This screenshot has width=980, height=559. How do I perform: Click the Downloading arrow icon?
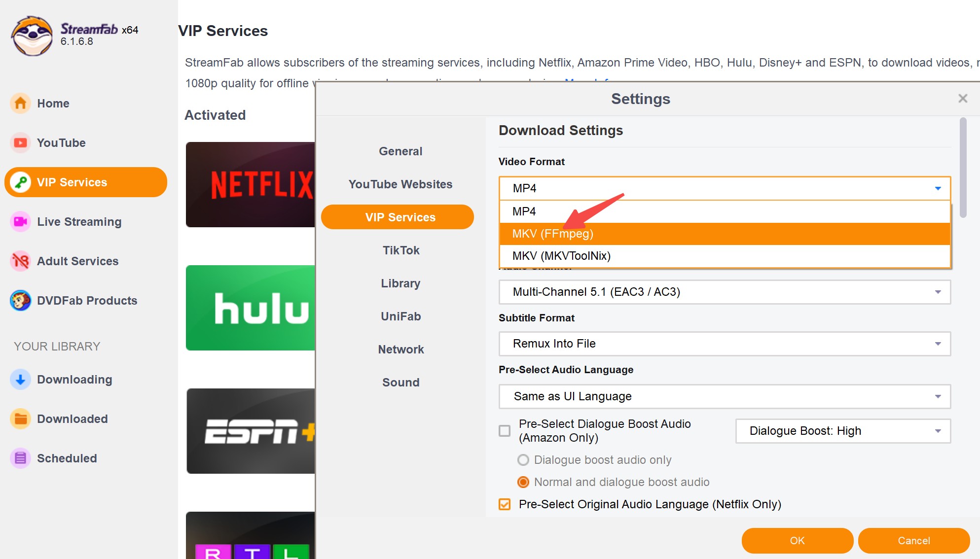(x=20, y=380)
